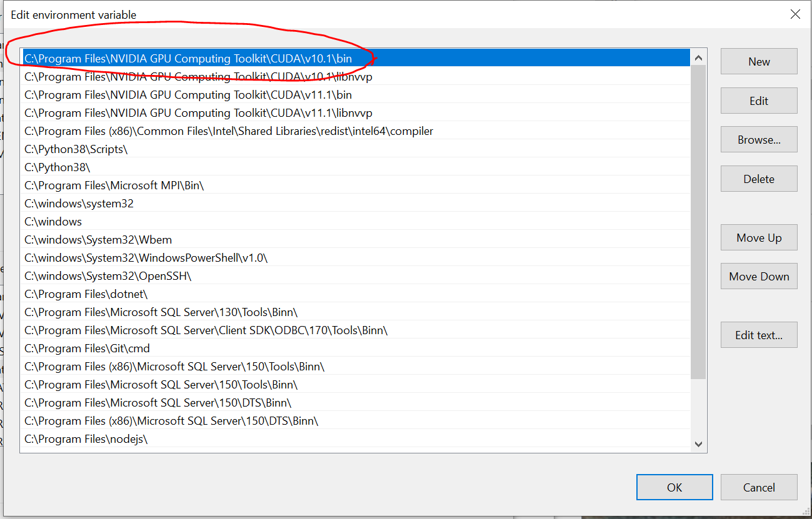Select the (x86) SQL Server\150\Tools\Binn\ entry
Image resolution: width=812 pixels, height=519 pixels.
pyautogui.click(x=356, y=367)
